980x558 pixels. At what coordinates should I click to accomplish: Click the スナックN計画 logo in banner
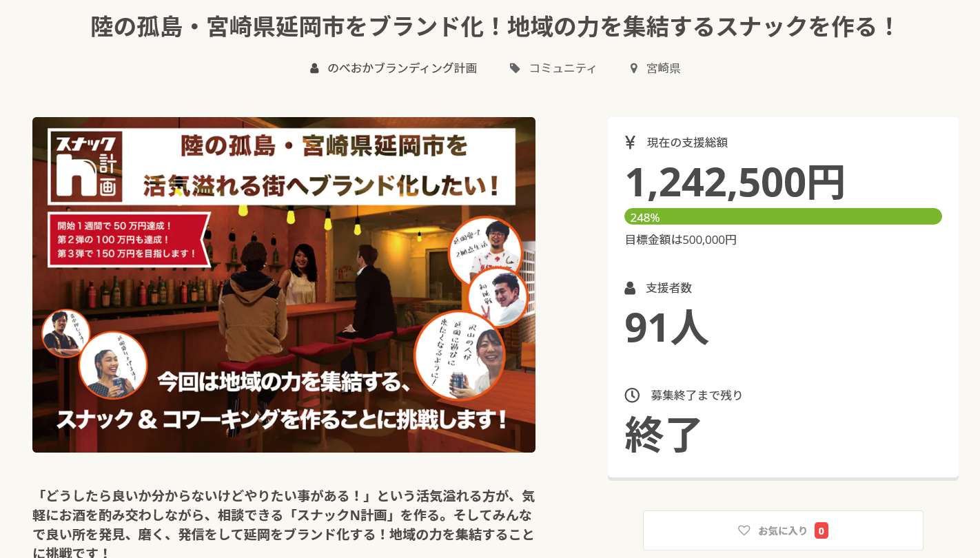click(x=86, y=165)
